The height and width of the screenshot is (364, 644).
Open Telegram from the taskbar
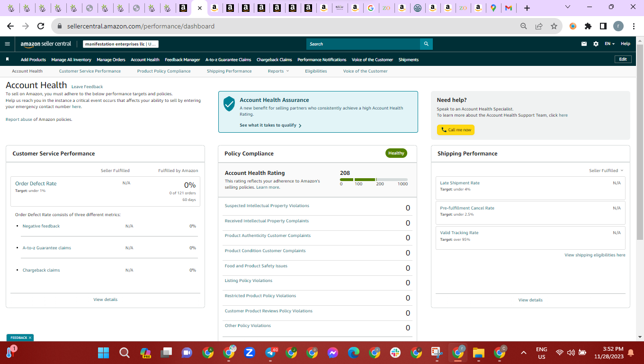coord(271,353)
